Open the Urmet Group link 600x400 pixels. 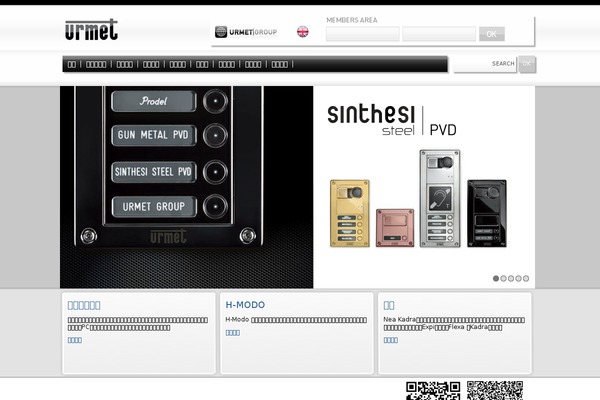coord(246,32)
